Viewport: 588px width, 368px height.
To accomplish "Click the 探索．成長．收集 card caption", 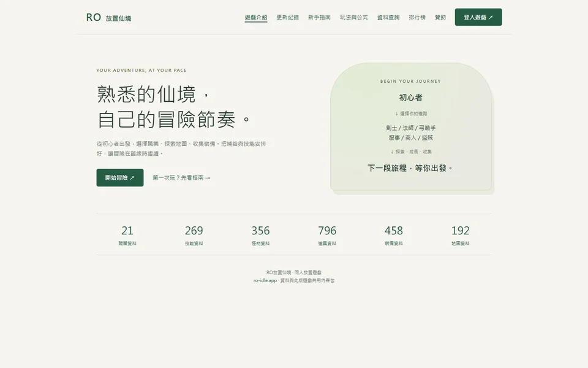I will pyautogui.click(x=411, y=151).
